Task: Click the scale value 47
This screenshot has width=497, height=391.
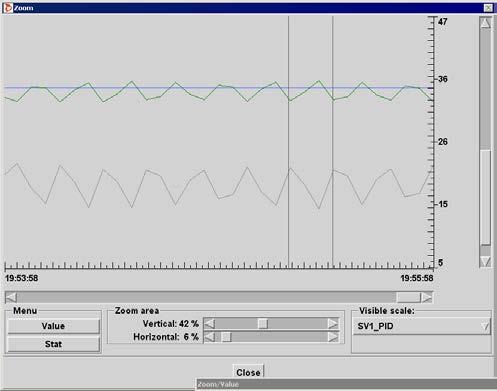Action: tap(443, 22)
